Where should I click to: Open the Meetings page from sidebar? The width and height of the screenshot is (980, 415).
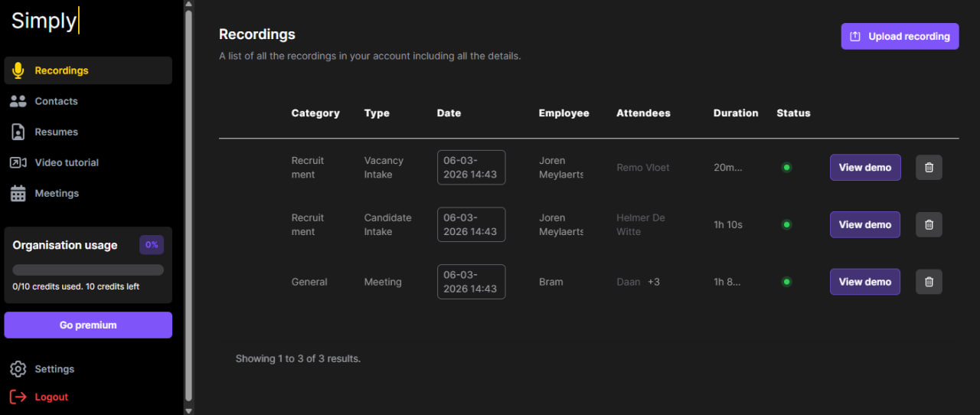pyautogui.click(x=57, y=194)
